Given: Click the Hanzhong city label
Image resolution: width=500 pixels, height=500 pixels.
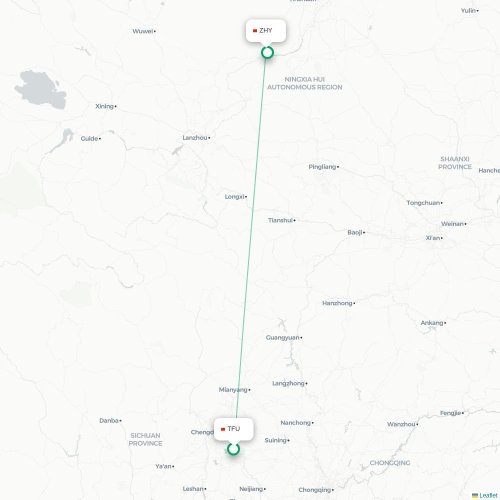Looking at the screenshot, I should [x=337, y=303].
